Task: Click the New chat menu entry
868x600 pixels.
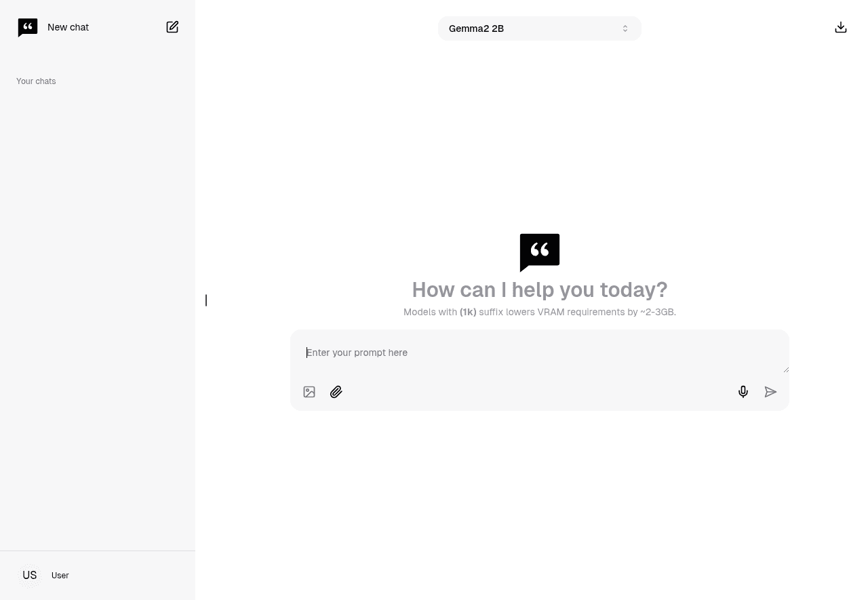Action: [68, 27]
